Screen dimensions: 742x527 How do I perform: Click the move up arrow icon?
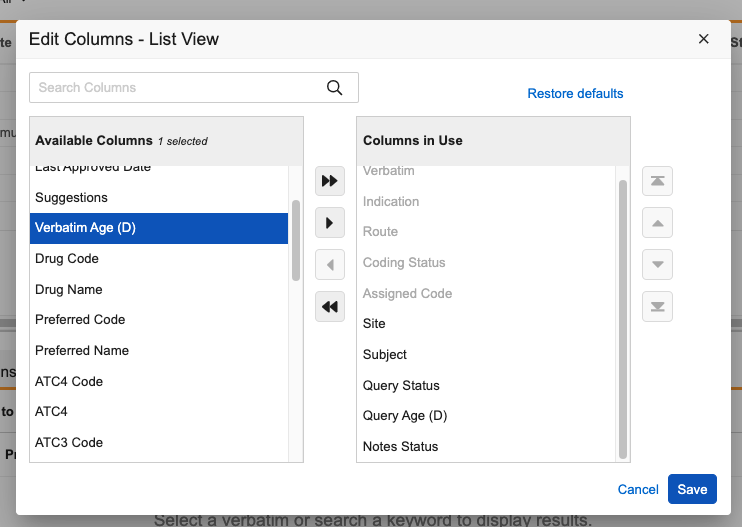coord(657,223)
